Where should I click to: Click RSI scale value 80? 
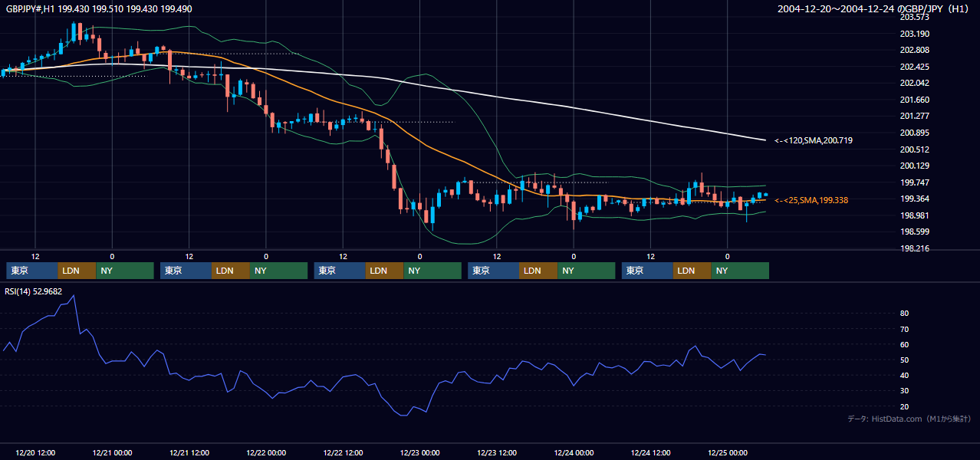pyautogui.click(x=904, y=314)
